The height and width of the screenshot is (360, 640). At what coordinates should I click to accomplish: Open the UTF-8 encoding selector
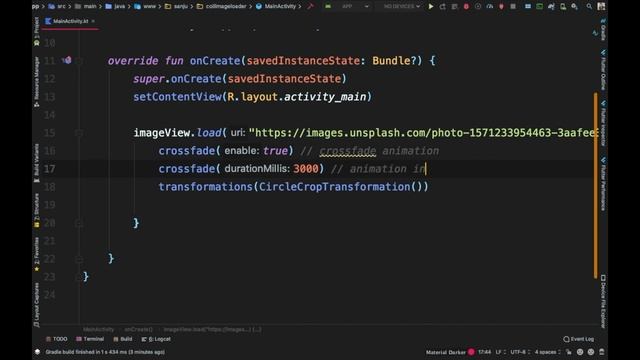tap(520, 352)
